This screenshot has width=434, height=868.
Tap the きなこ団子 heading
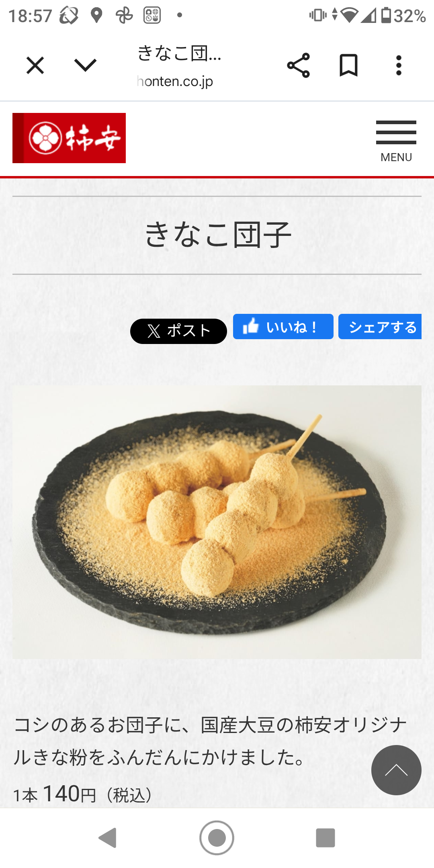click(x=217, y=235)
